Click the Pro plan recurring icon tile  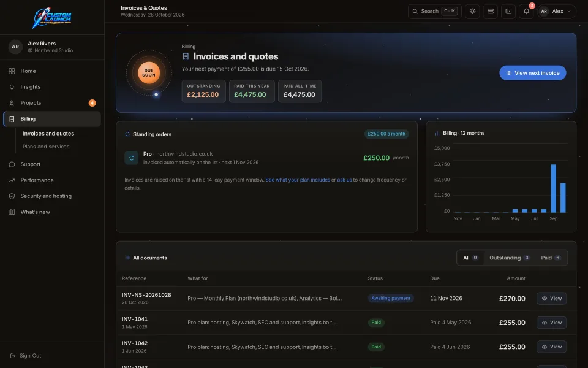(x=132, y=158)
